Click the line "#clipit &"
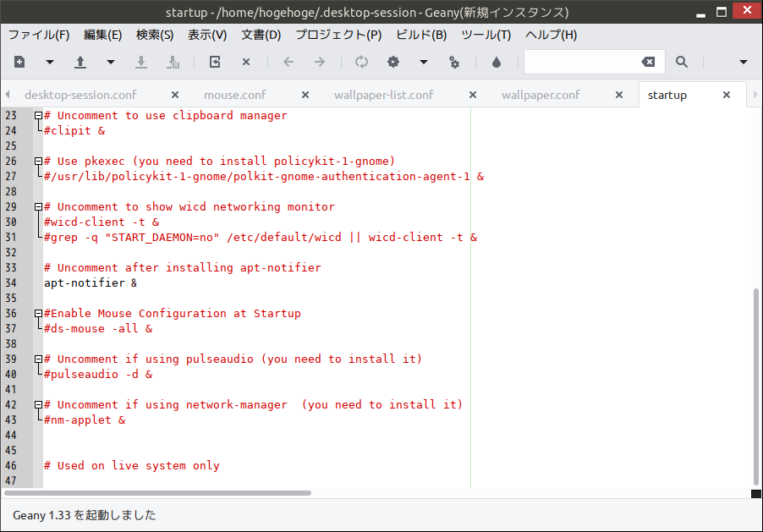Viewport: 763px width, 532px height. [x=74, y=130]
